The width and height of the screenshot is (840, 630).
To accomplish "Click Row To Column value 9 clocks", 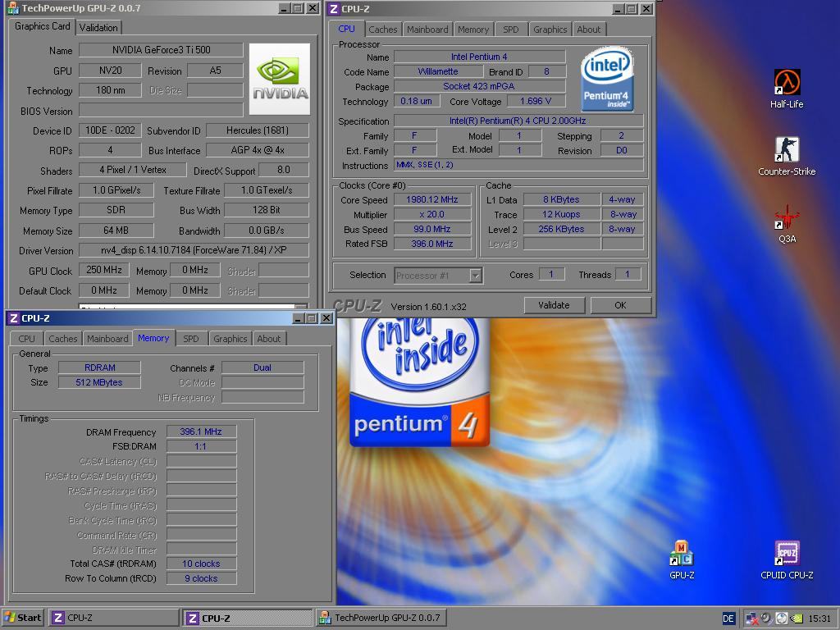I will pyautogui.click(x=201, y=578).
